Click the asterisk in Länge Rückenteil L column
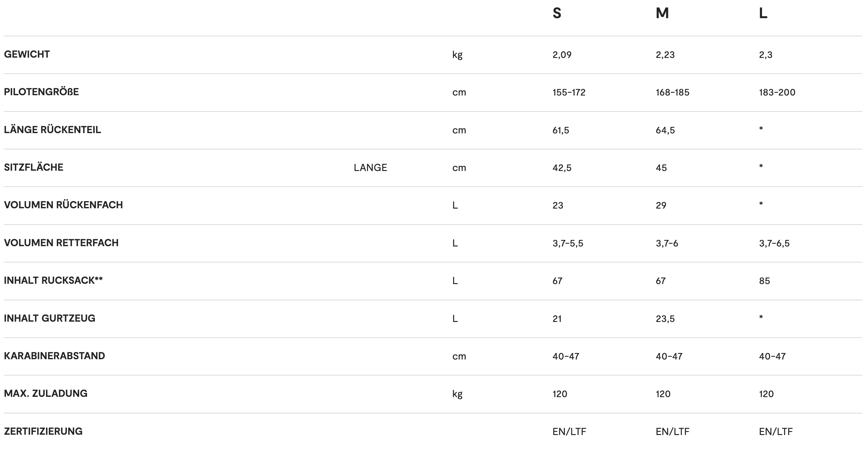Viewport: 868px width, 456px height. tap(761, 128)
